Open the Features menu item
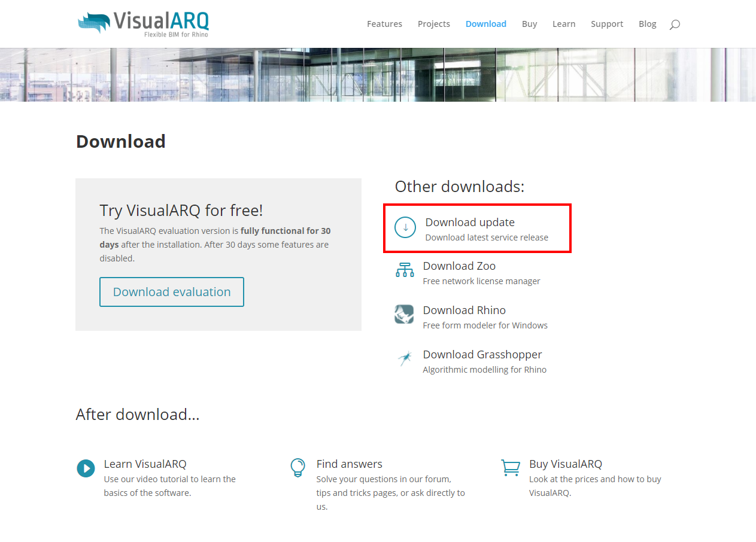Viewport: 756px width, 542px height. click(x=384, y=24)
